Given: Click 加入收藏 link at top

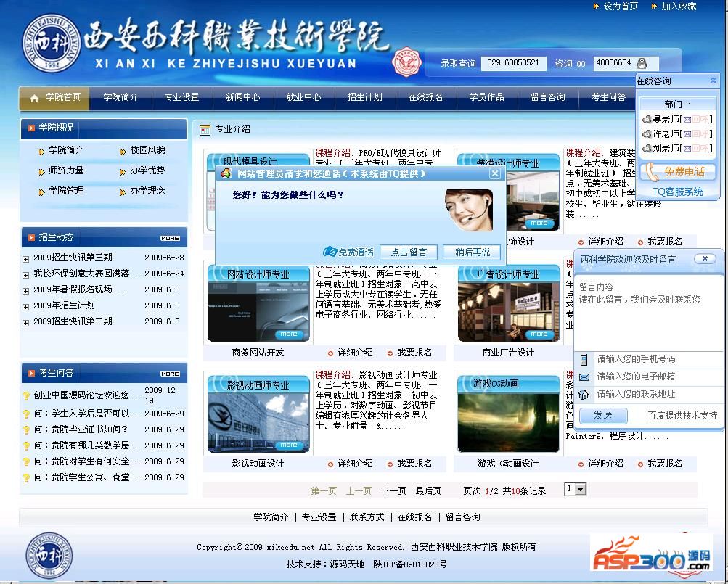Looking at the screenshot, I should pyautogui.click(x=679, y=6).
